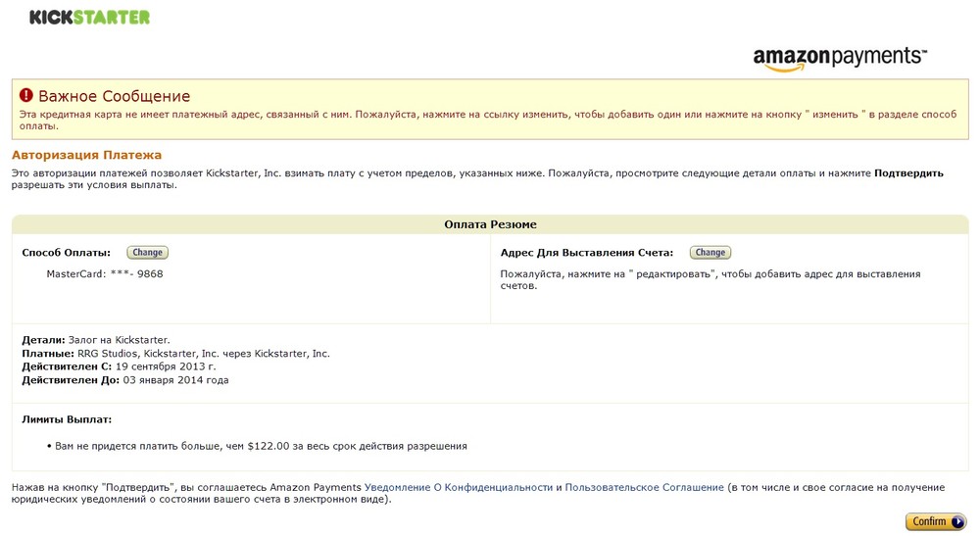Select the Важное Сообщение heading

[x=114, y=96]
